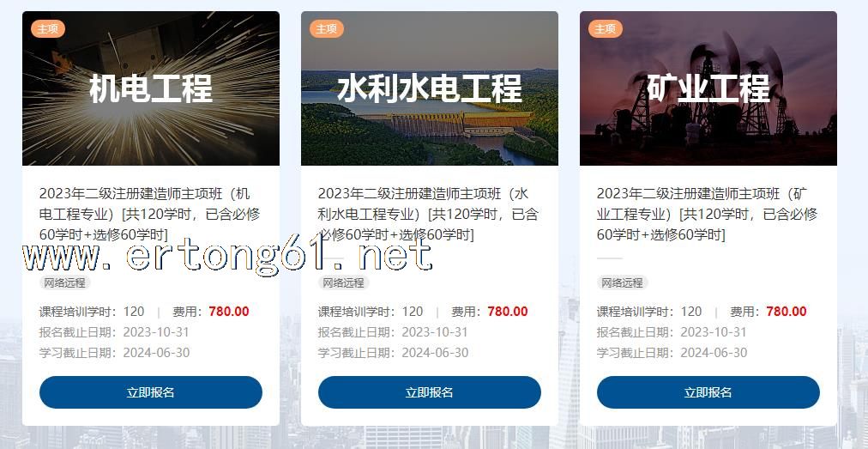Select the 矿业工程 course banner image

(708, 88)
